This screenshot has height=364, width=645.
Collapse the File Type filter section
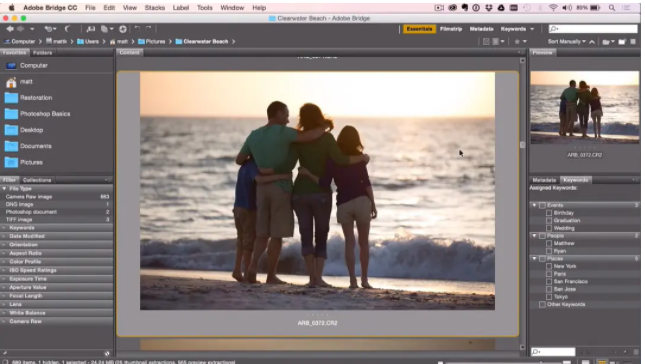[x=4, y=188]
